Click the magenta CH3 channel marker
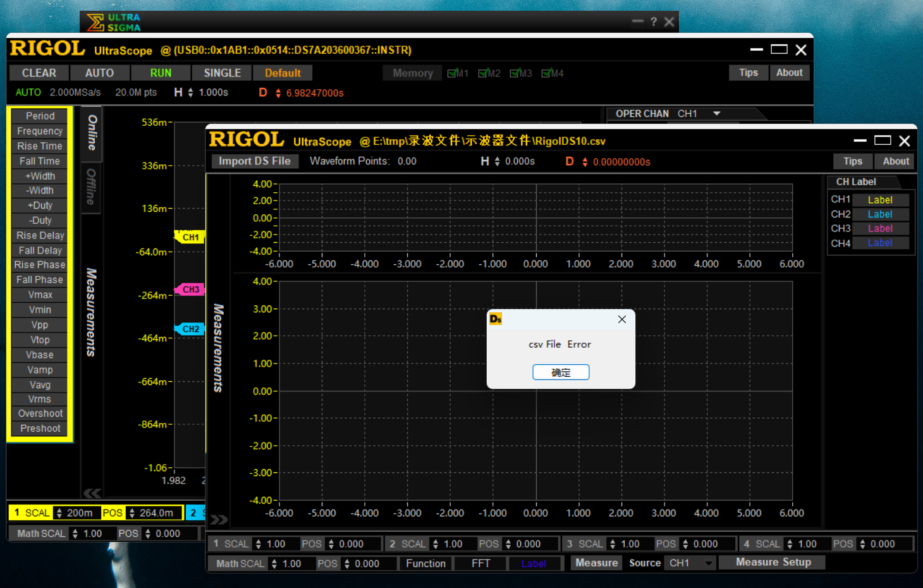This screenshot has height=588, width=923. pos(190,290)
